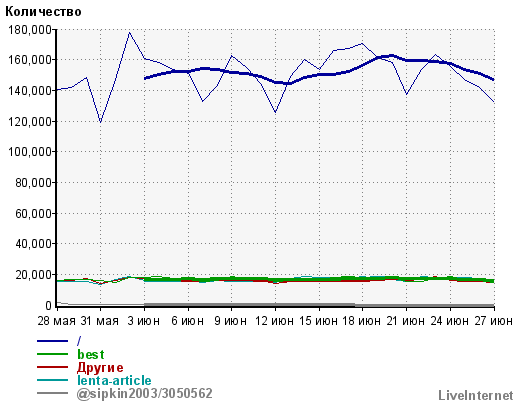The width and height of the screenshot is (520, 405).
Task: Click the gray @sipkin2003 legend swatch
Action: (x=52, y=393)
